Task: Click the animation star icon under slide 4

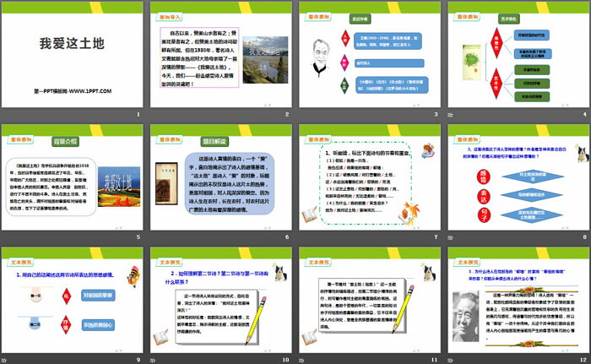Action: coord(450,115)
